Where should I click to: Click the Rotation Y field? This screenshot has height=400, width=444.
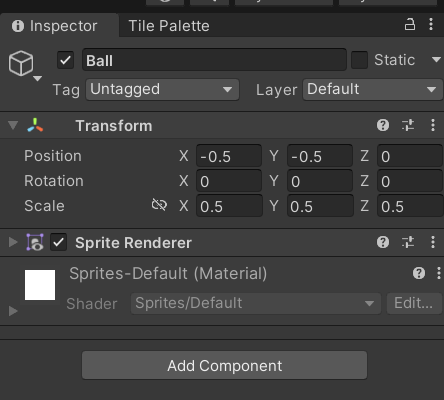(320, 181)
